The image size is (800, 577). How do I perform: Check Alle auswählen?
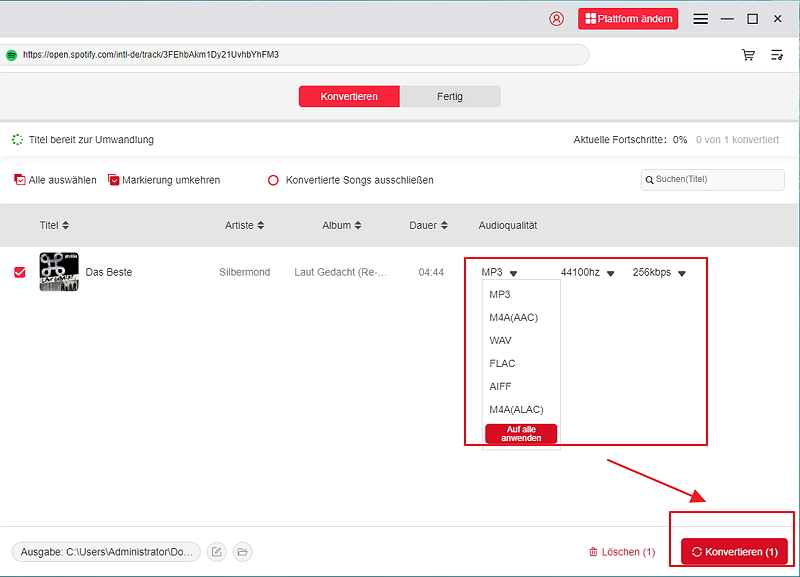pyautogui.click(x=20, y=180)
